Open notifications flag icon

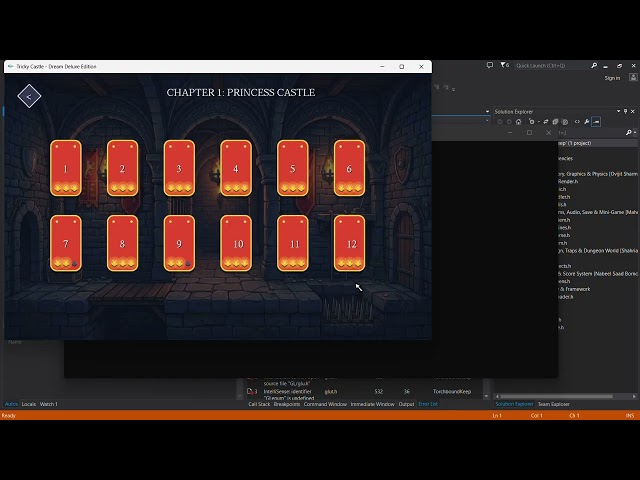(x=504, y=65)
